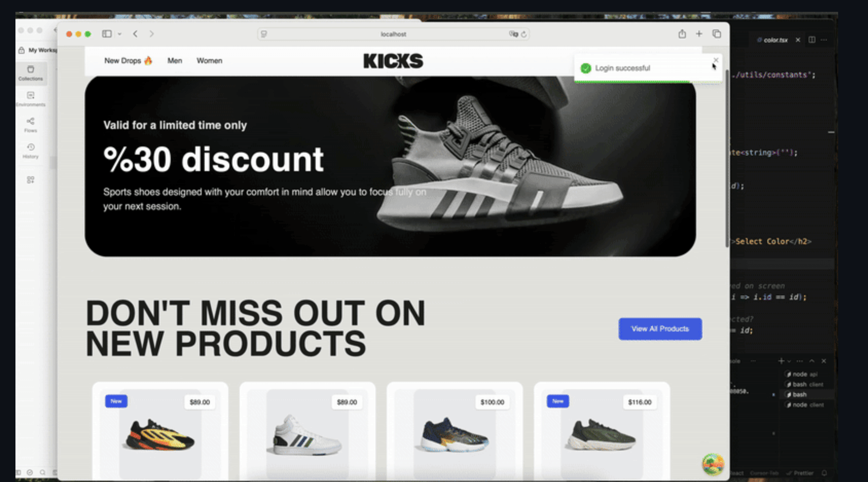Close the color.tsx editor tab

pyautogui.click(x=798, y=40)
